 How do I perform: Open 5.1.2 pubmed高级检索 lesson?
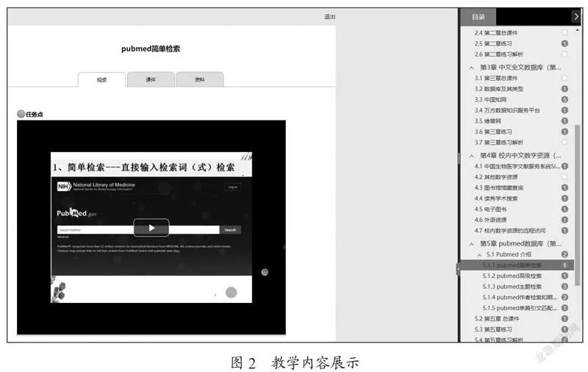point(512,276)
